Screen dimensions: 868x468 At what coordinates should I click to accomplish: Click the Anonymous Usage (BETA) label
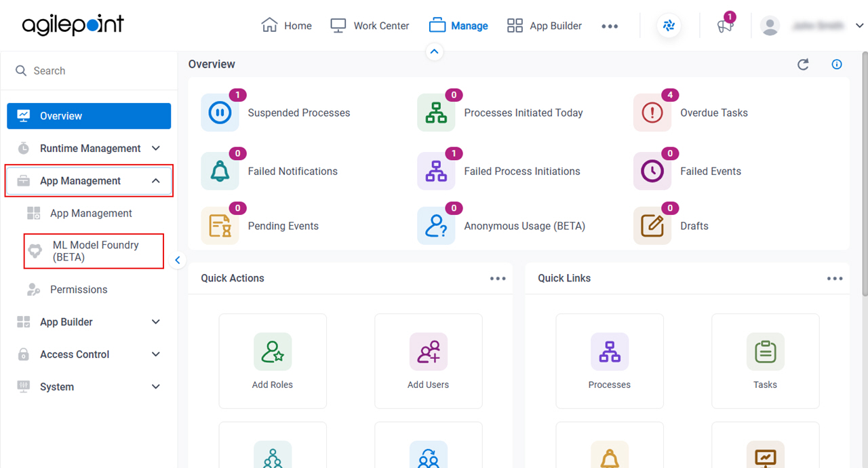[x=525, y=227]
